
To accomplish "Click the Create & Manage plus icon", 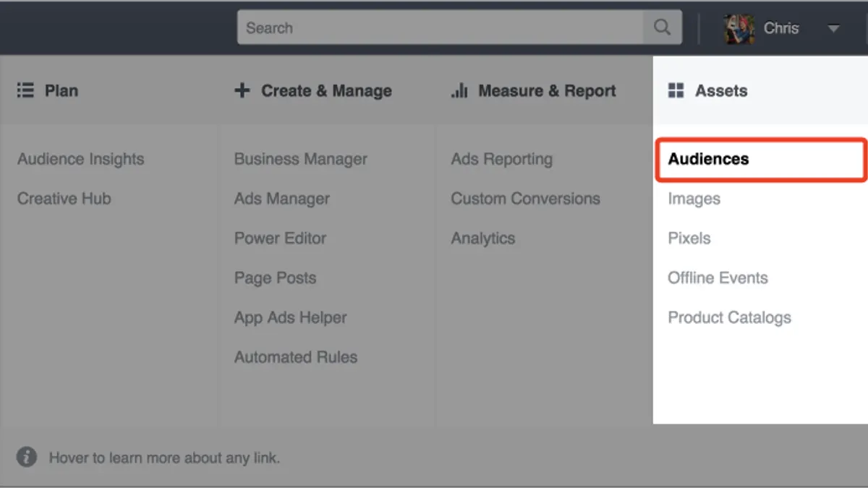I will point(242,90).
